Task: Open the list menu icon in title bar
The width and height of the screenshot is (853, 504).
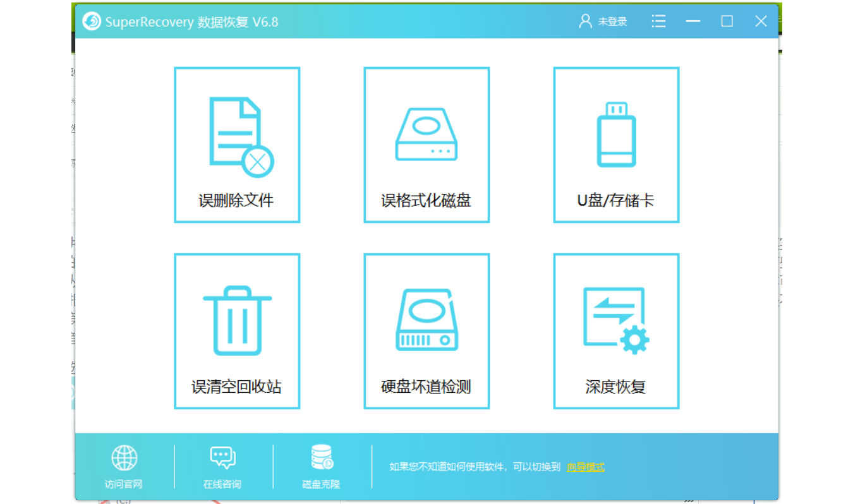Action: (659, 21)
